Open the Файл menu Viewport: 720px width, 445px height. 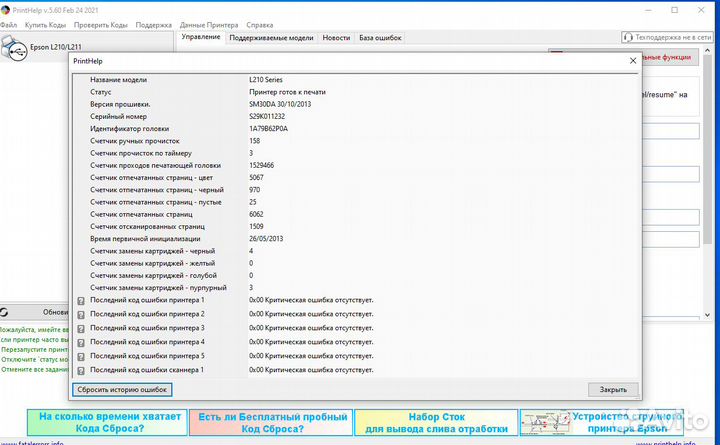point(8,25)
